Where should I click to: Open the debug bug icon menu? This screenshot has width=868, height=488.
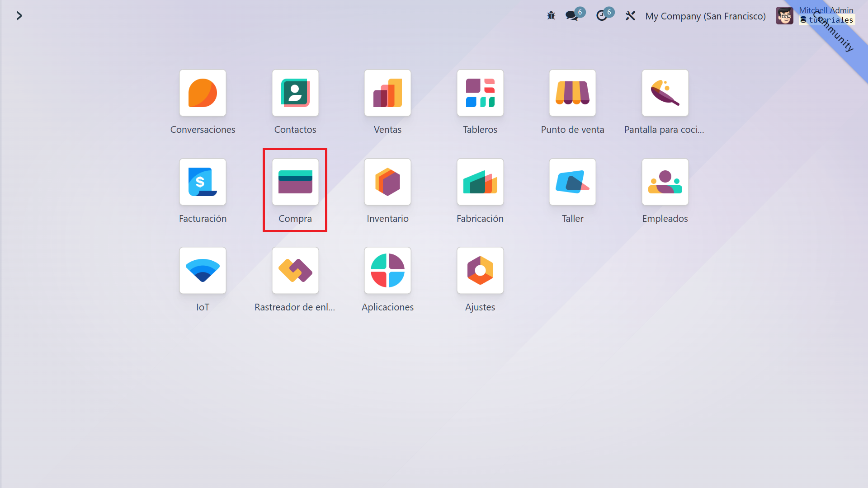click(x=551, y=16)
